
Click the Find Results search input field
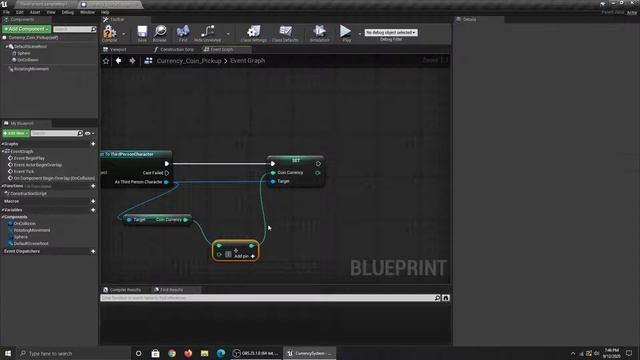[x=267, y=298]
